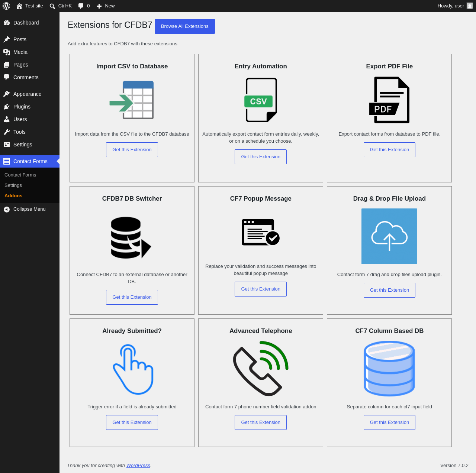476x473 pixels.
Task: Click the Media sidebar icon
Action: pyautogui.click(x=7, y=52)
